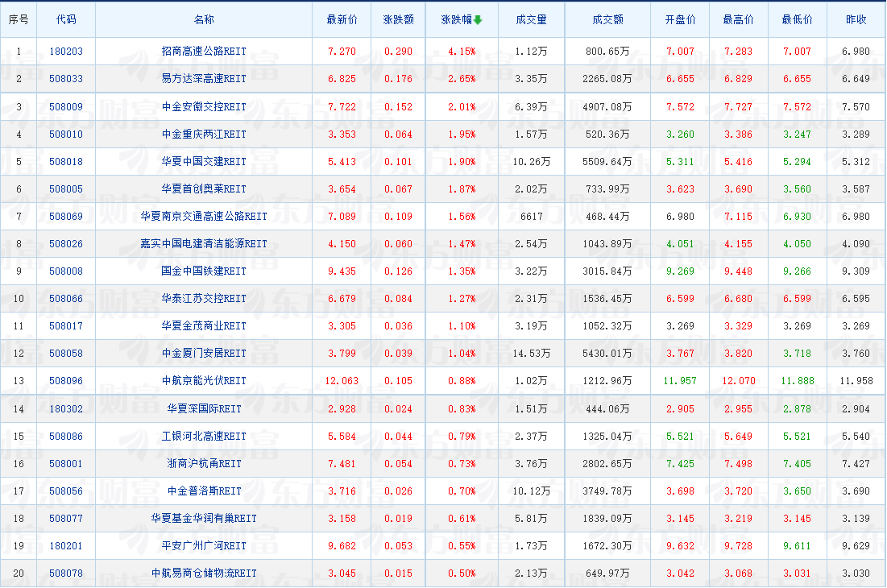Click code 508008 in row 9
The image size is (887, 588).
tap(66, 271)
